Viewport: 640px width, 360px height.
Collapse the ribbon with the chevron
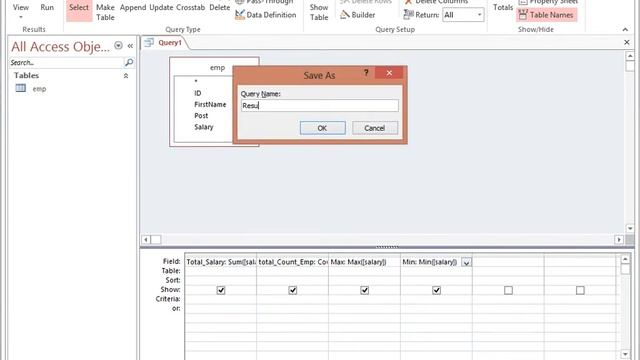click(x=625, y=29)
